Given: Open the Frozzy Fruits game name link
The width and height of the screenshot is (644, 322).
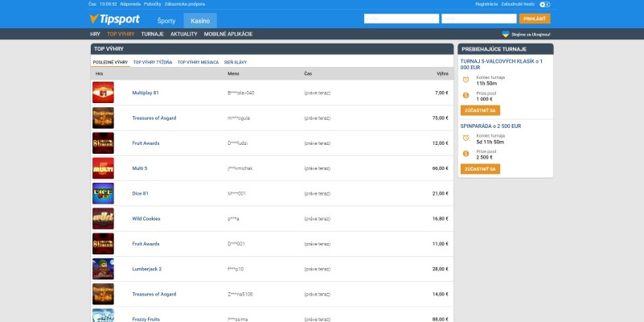Looking at the screenshot, I should coord(146,319).
